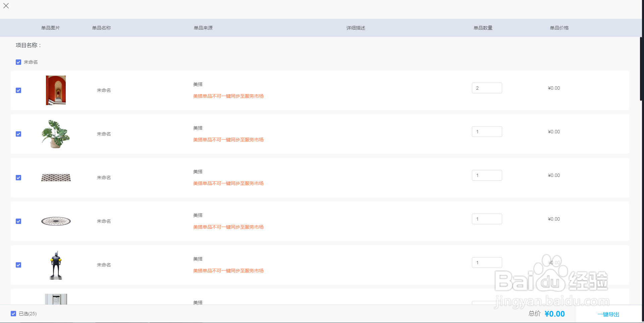The width and height of the screenshot is (644, 323).
Task: Uncheck the round carpet row checkbox
Action: (18, 221)
